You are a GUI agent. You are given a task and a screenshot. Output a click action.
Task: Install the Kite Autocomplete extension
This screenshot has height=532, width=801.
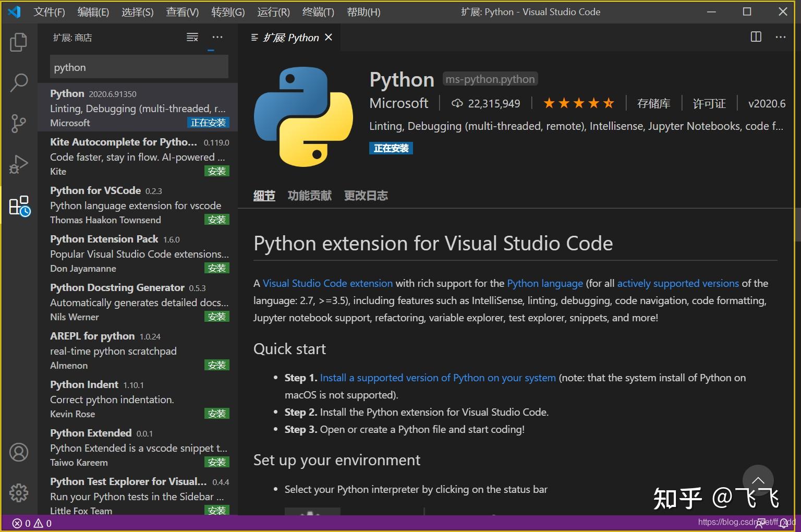[216, 171]
